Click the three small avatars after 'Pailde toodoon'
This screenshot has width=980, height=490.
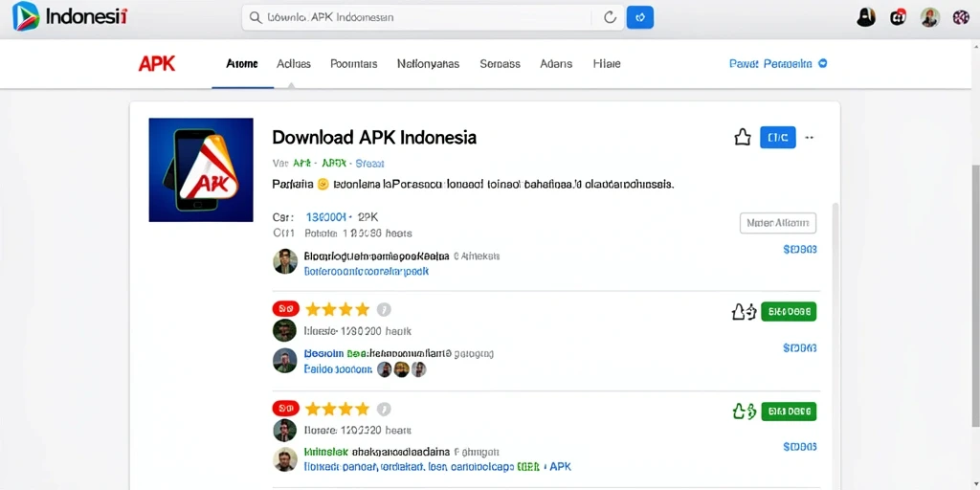(x=401, y=369)
